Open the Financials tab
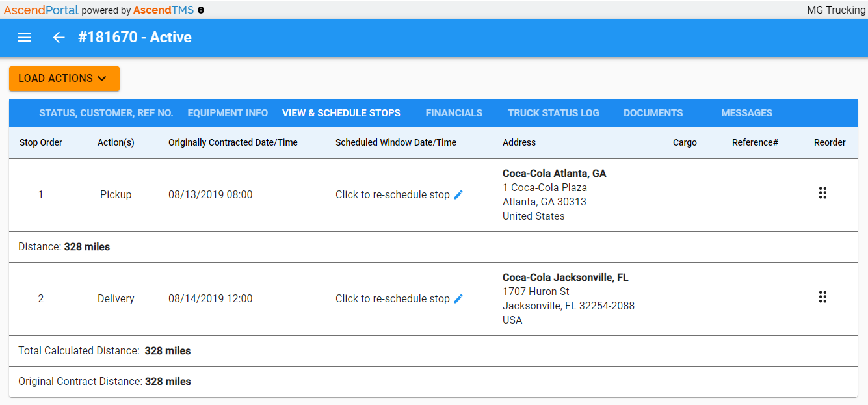 click(x=454, y=113)
